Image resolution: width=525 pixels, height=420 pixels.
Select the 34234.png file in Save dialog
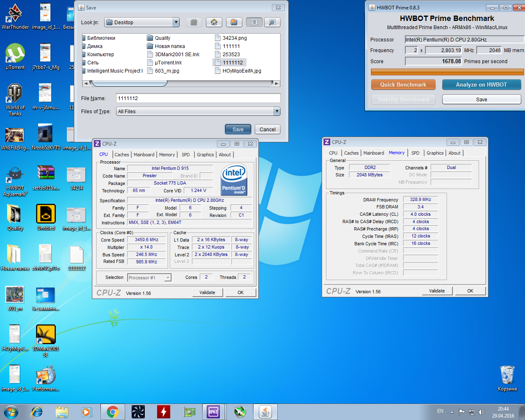point(231,38)
